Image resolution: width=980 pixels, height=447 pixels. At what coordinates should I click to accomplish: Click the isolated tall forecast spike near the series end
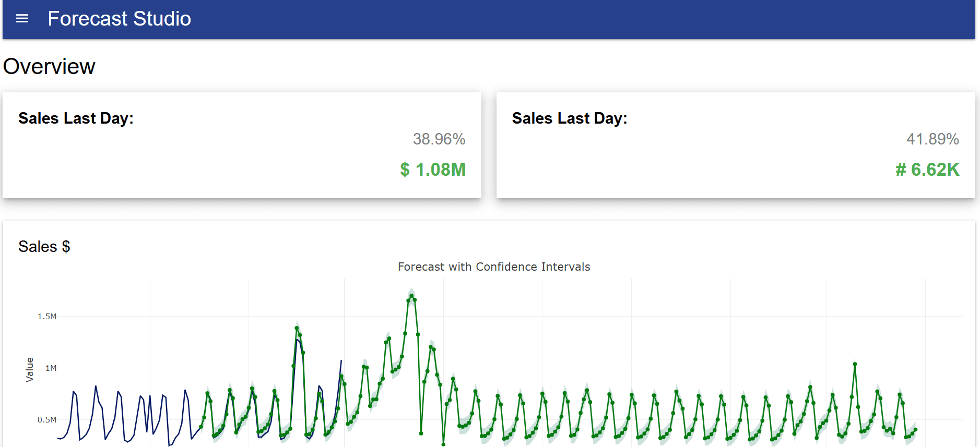[855, 364]
